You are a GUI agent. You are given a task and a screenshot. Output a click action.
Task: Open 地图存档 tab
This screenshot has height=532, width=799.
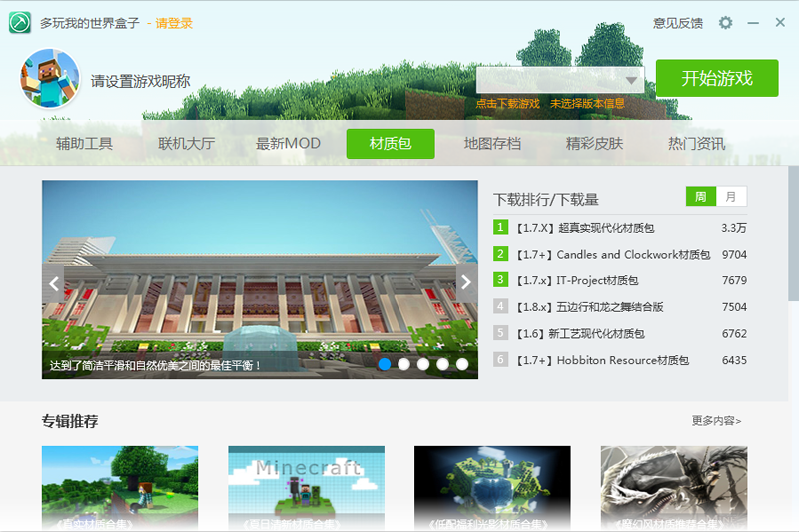(x=492, y=143)
